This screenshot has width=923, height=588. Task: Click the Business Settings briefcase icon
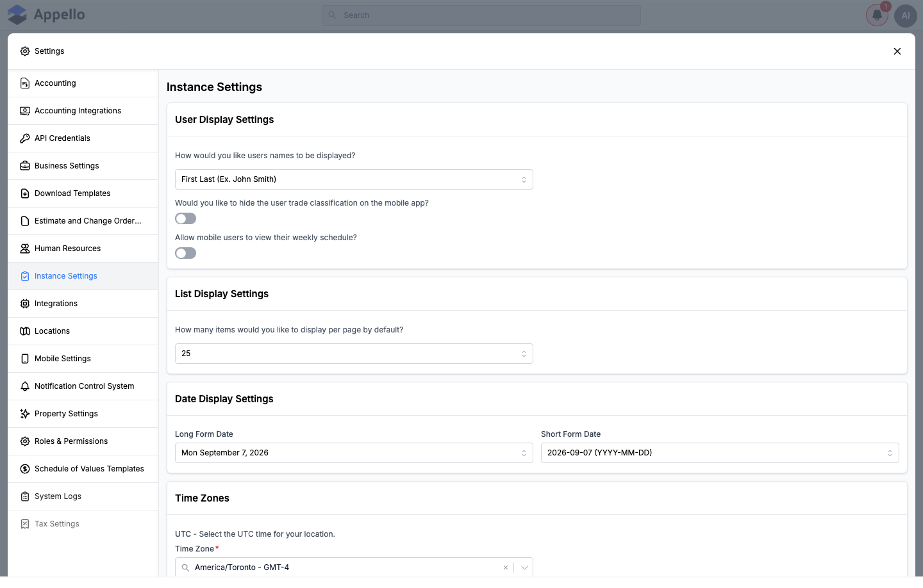tap(25, 166)
